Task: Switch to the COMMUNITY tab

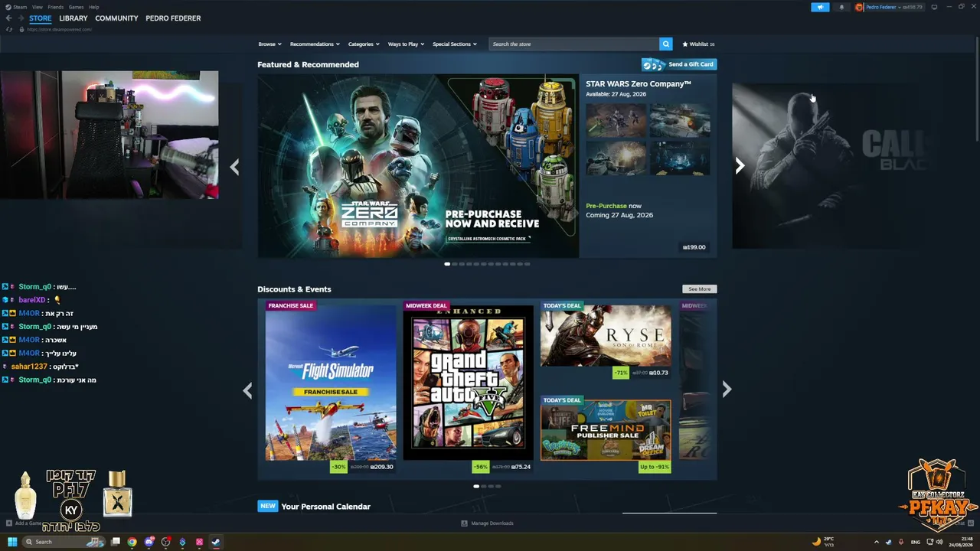Action: (x=116, y=18)
